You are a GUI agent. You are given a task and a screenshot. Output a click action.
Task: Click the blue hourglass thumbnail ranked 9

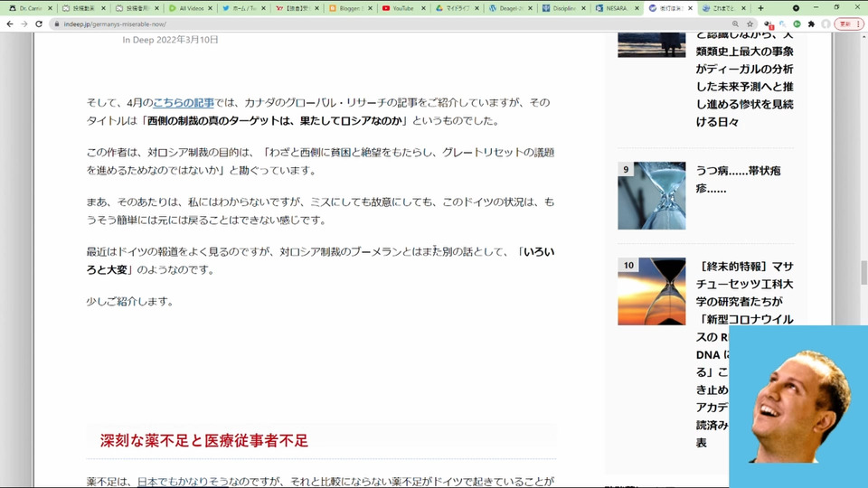652,196
